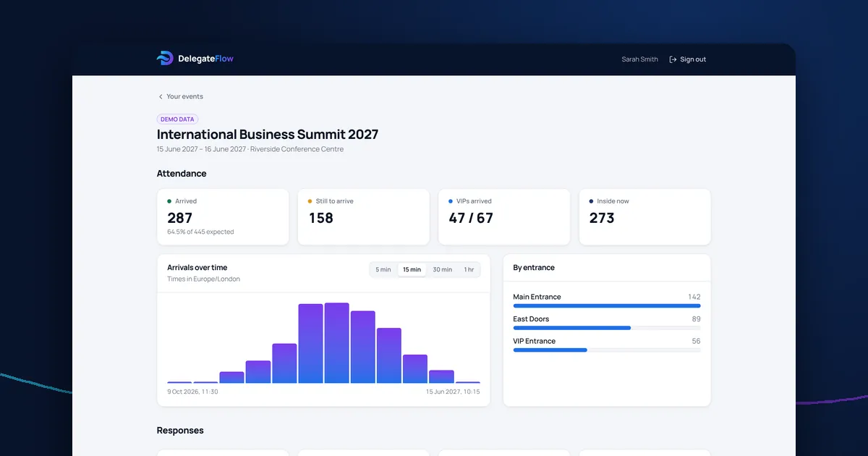Viewport: 868px width, 456px height.
Task: Click the blue dot beside VIPs arrived
Action: click(451, 201)
